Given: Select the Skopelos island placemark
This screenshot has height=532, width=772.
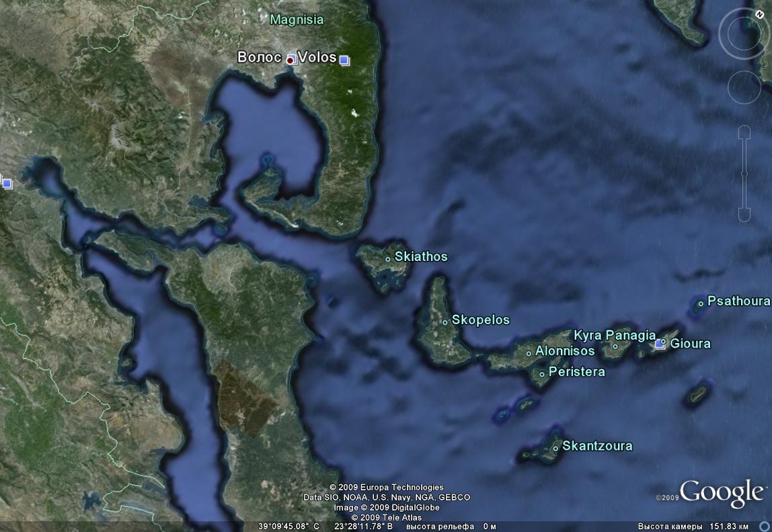Looking at the screenshot, I should pos(445,321).
